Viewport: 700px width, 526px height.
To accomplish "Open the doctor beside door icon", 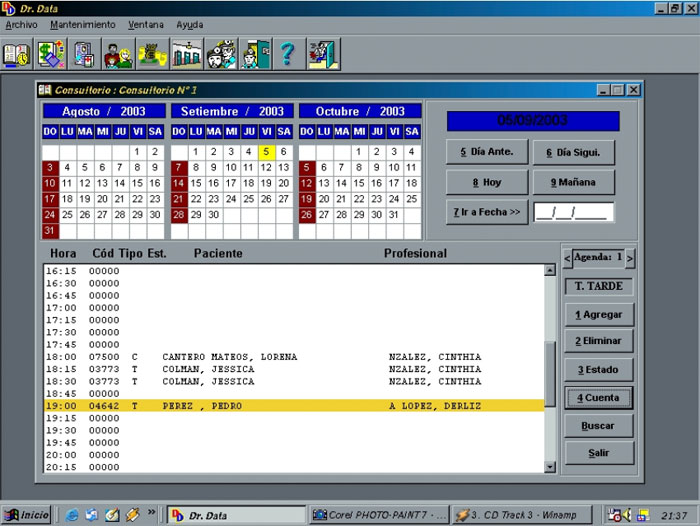I will tap(255, 54).
